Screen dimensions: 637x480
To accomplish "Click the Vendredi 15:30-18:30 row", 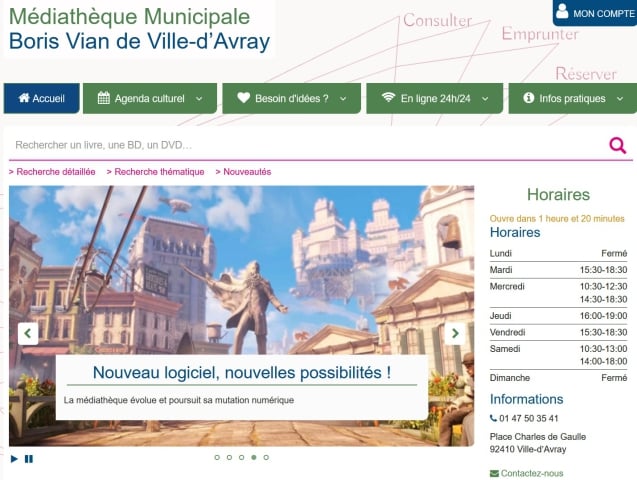I will tap(558, 333).
